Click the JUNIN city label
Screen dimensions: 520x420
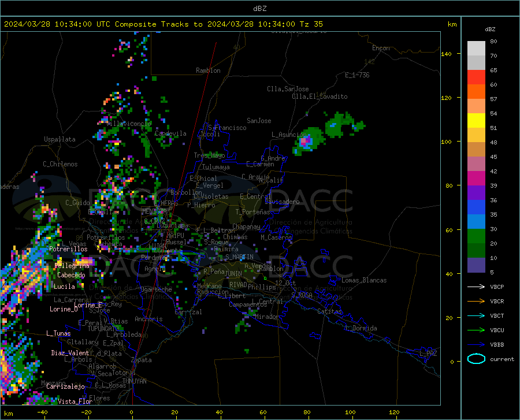(233, 273)
